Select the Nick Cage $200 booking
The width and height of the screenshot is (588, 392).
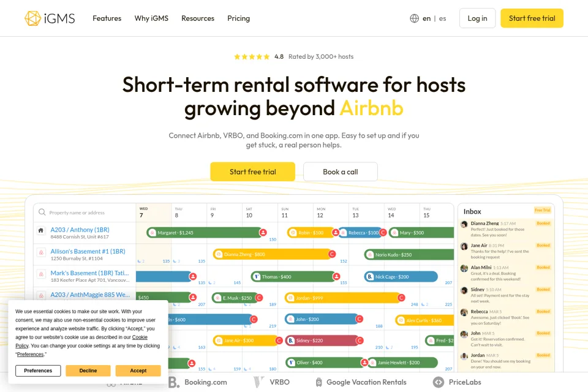(401, 277)
